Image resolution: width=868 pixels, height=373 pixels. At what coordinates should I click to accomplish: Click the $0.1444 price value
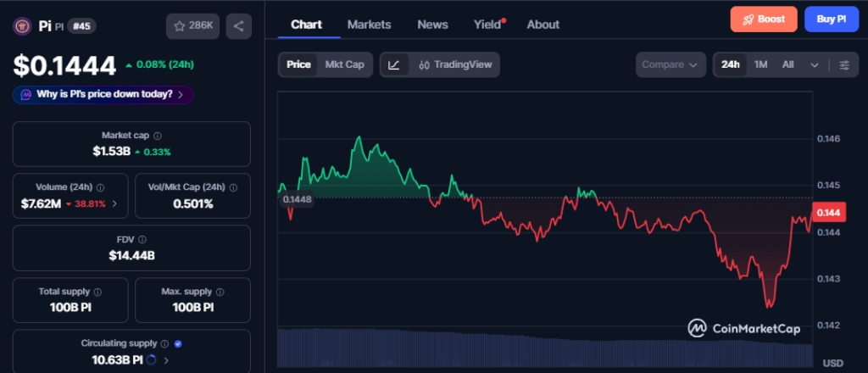[x=64, y=65]
